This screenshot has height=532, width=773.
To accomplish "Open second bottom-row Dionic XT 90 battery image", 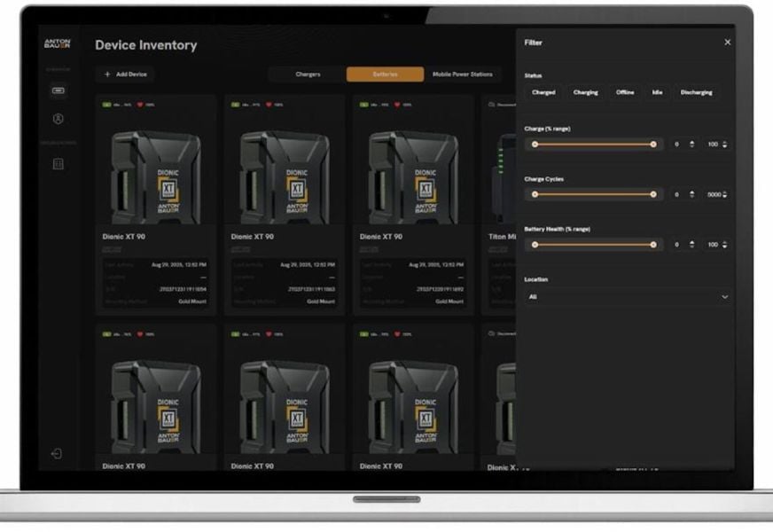I will coord(285,406).
